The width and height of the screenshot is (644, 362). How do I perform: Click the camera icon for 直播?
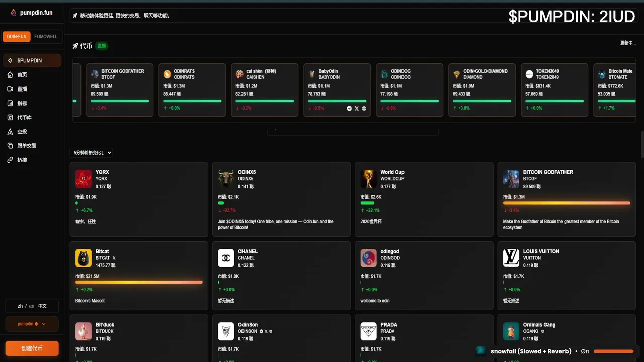point(10,89)
